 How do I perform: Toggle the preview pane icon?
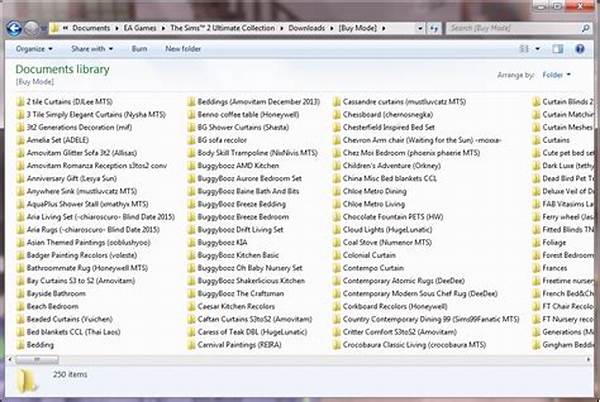coord(558,49)
